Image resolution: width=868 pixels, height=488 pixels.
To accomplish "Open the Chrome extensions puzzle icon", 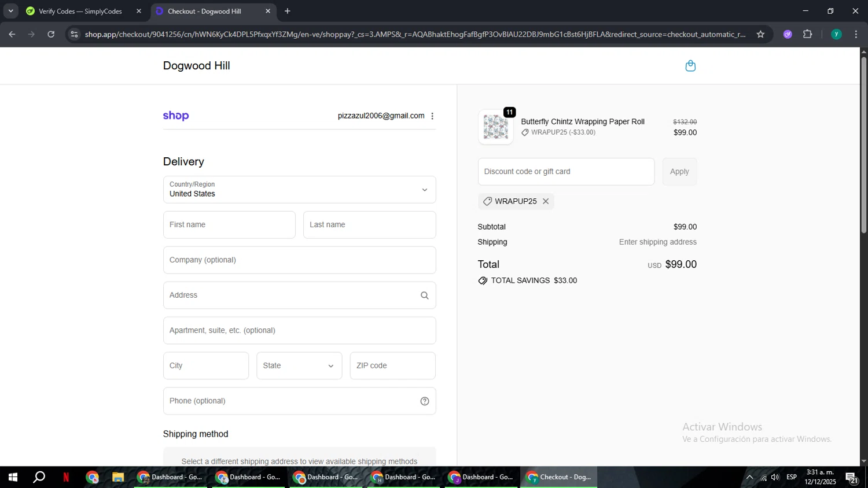I will [x=808, y=34].
